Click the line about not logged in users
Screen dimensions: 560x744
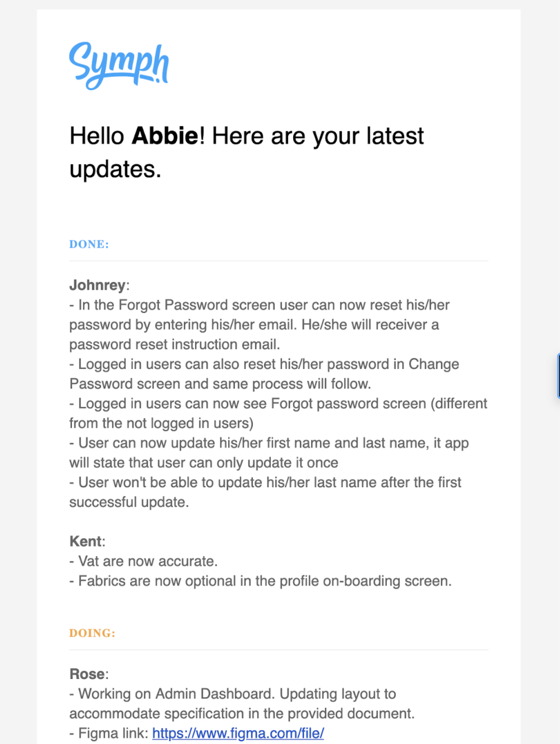coord(161,423)
